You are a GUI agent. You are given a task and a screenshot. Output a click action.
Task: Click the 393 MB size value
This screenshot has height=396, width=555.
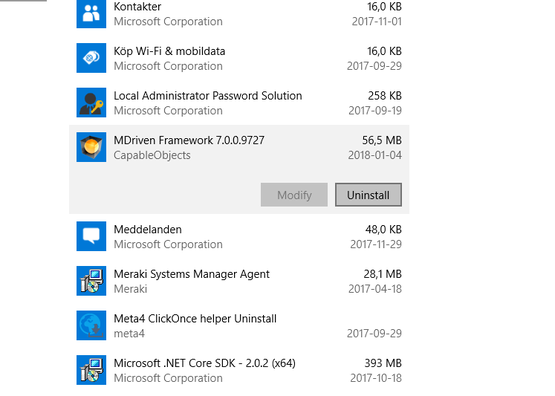tap(383, 363)
